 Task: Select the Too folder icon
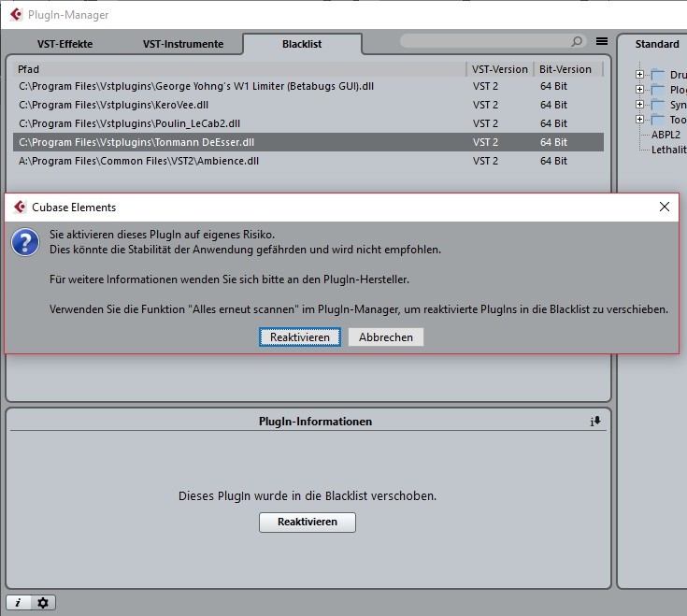658,120
